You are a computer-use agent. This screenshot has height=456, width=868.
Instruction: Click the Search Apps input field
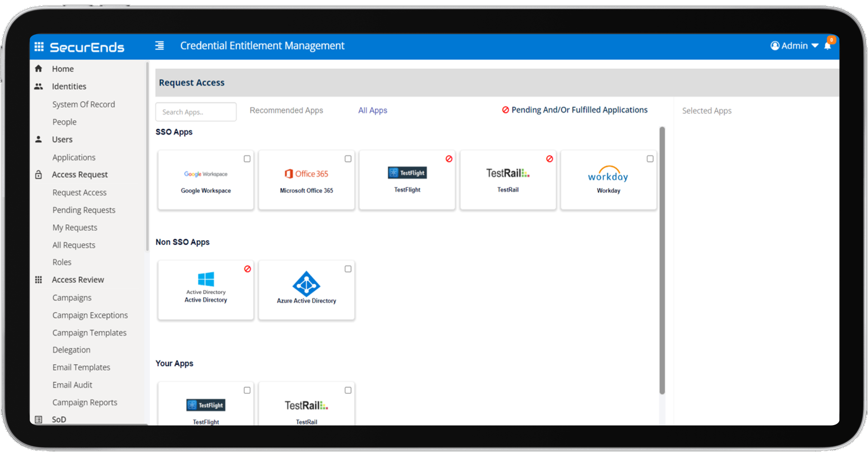(x=196, y=112)
